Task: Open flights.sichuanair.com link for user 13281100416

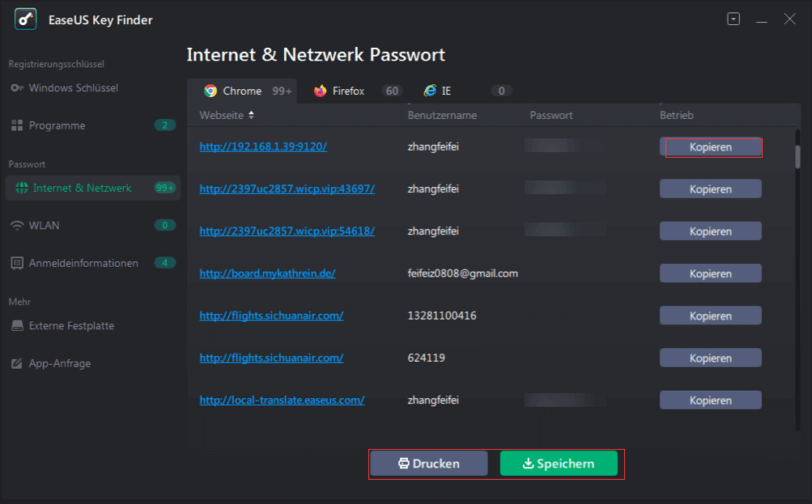Action: (271, 316)
